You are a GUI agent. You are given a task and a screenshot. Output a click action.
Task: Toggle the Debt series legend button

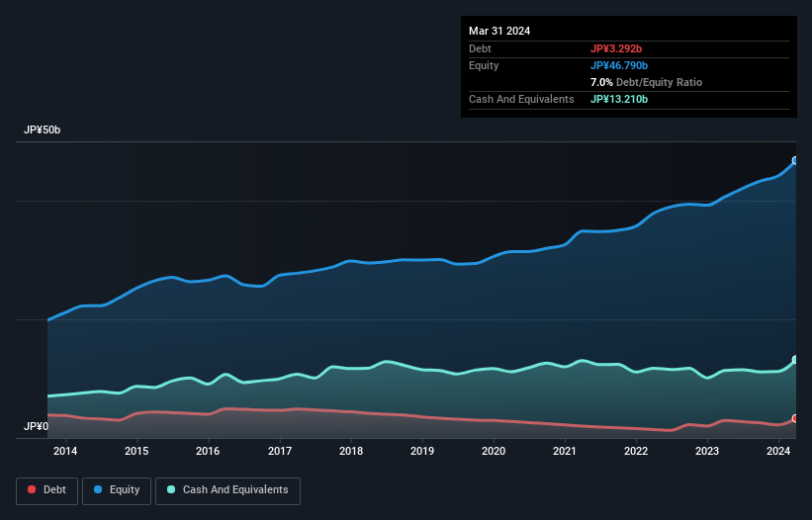47,490
